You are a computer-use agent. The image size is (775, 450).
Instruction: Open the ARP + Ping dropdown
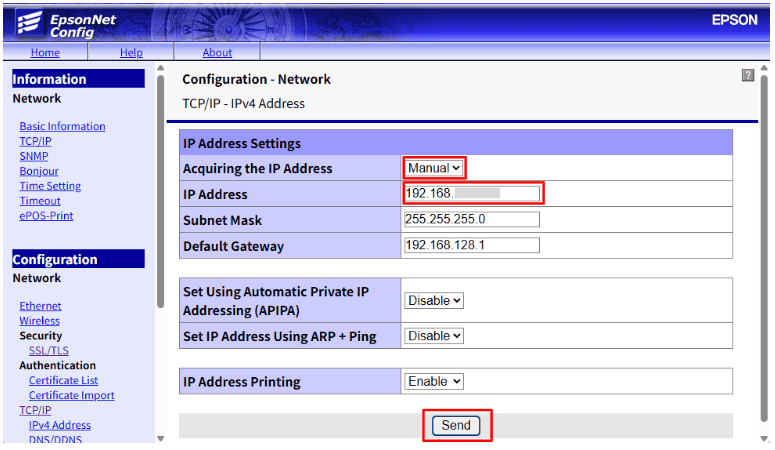click(435, 336)
